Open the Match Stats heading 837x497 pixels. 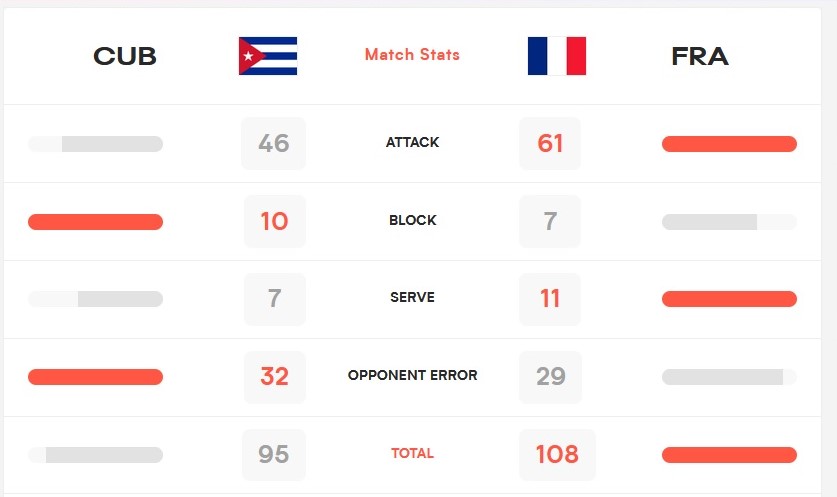(x=412, y=54)
